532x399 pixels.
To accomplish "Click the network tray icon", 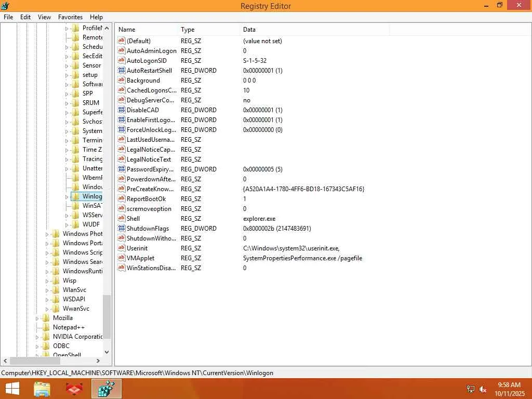I will (471, 389).
